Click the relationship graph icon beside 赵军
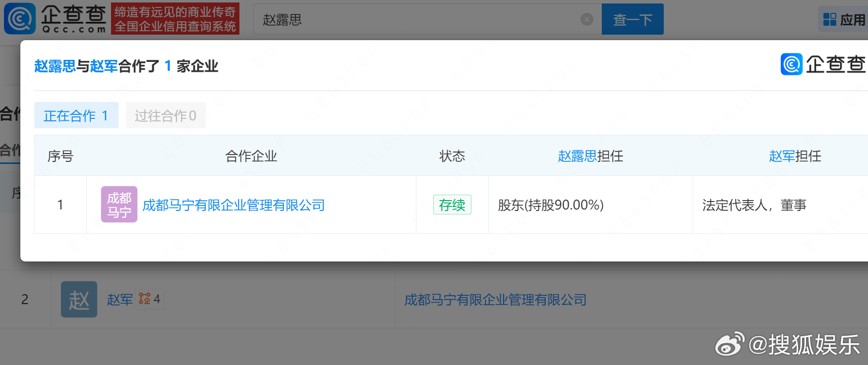Image resolution: width=868 pixels, height=365 pixels. point(145,299)
